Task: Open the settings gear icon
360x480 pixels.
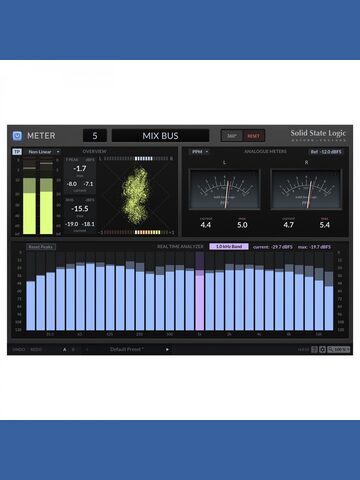Action: click(322, 349)
